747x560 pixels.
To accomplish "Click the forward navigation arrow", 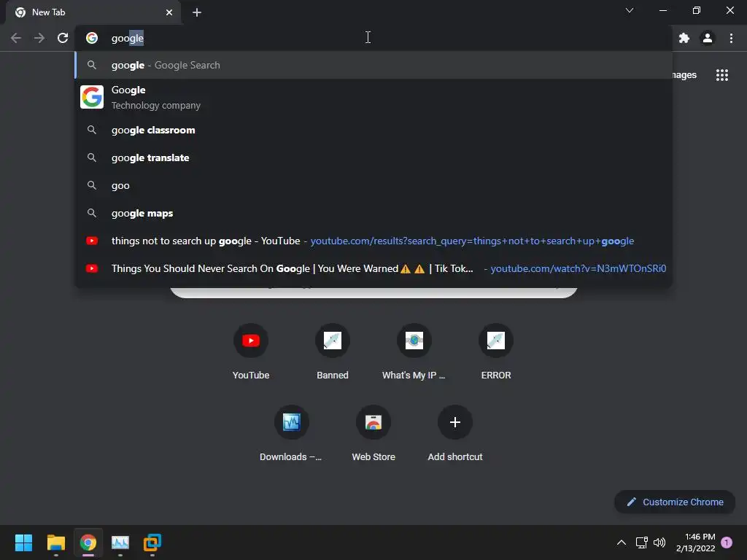I will 39,38.
